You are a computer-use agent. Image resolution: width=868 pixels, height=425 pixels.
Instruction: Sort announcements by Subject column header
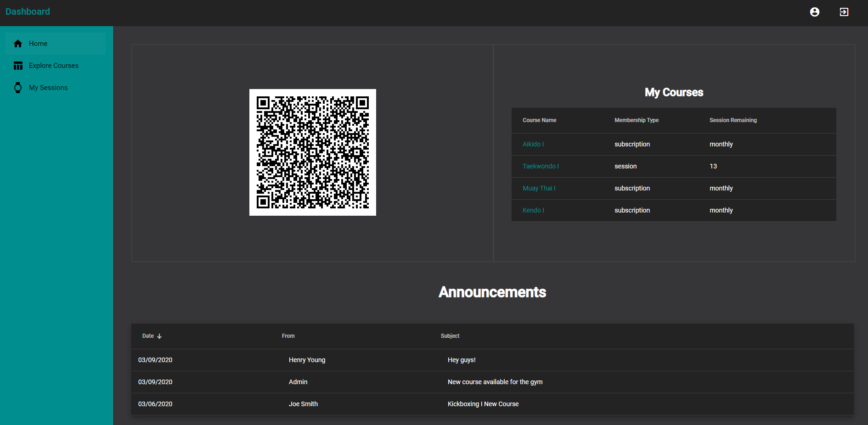450,336
